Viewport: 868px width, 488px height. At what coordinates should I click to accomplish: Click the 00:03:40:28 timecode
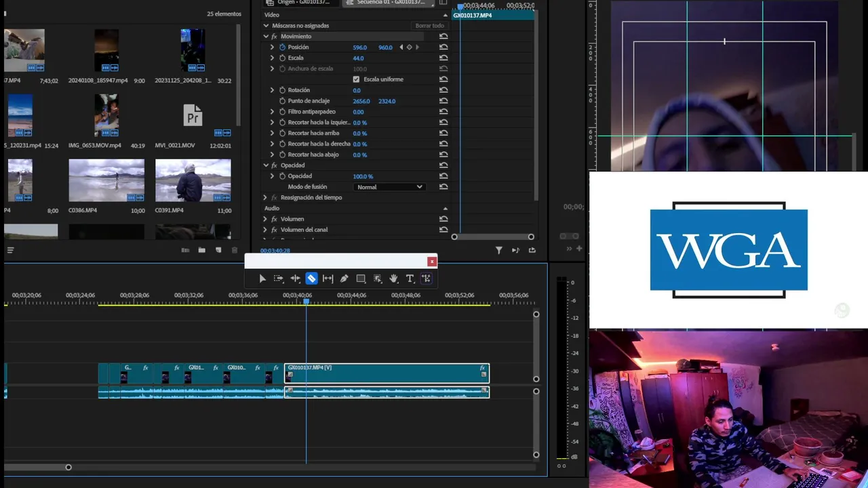tap(275, 251)
